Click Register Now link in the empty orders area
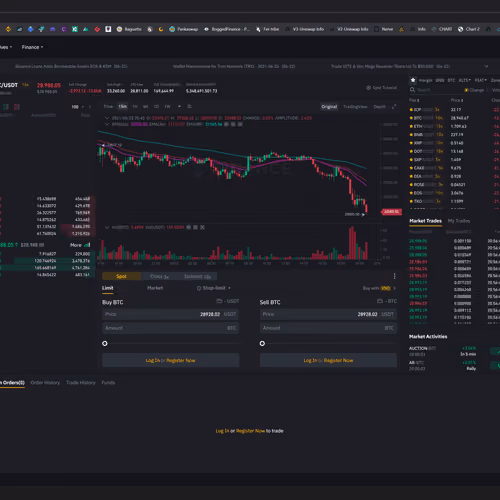Image resolution: width=500 pixels, height=500 pixels. click(x=250, y=431)
